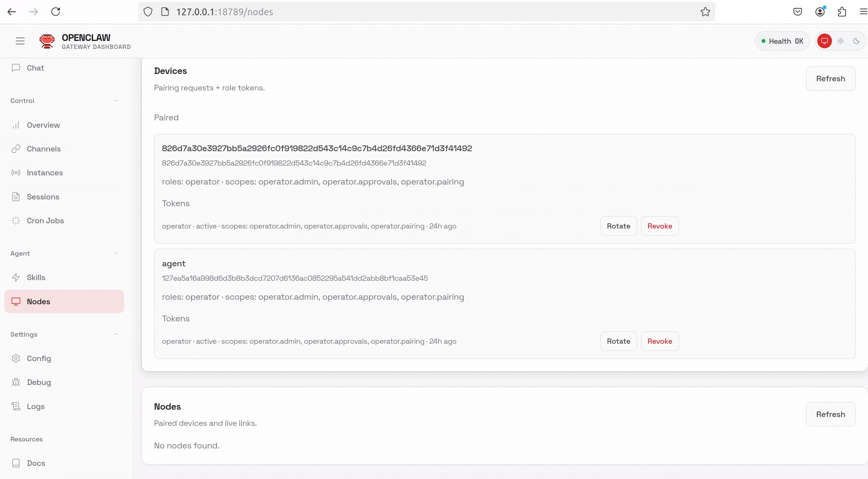Click the browser address bar
868x479 pixels.
click(x=404, y=12)
